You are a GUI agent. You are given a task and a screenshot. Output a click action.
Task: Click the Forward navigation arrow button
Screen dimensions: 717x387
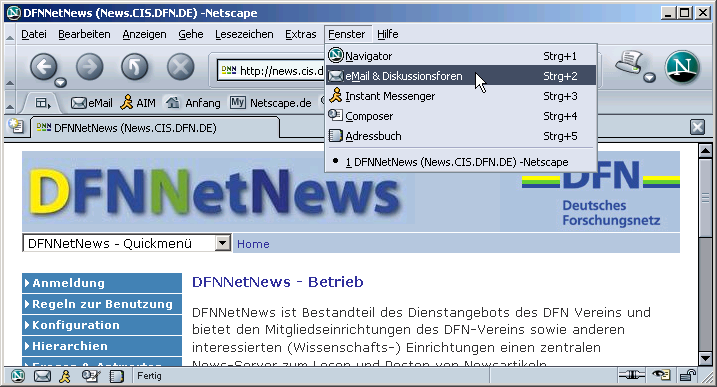coord(89,67)
